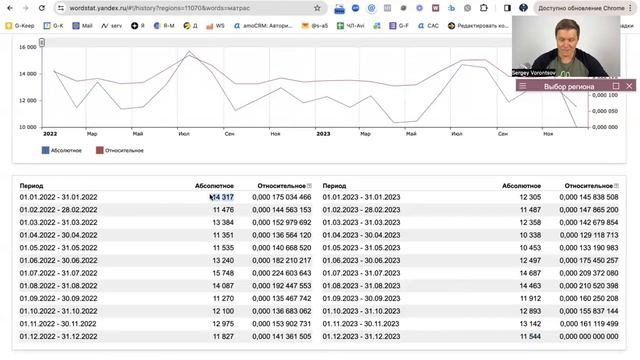This screenshot has height=360, width=640.
Task: Click right table Абсолютное column header
Action: (522, 186)
